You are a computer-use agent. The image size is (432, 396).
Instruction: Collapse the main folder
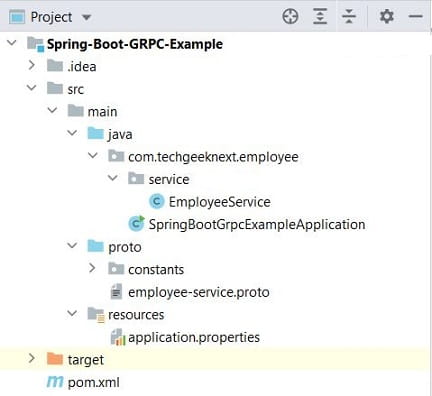[x=52, y=110]
